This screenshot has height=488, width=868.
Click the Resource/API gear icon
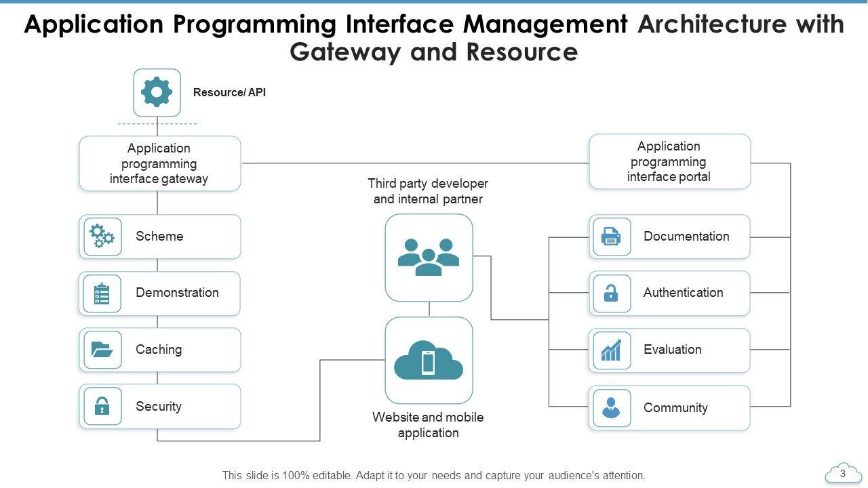pos(157,92)
